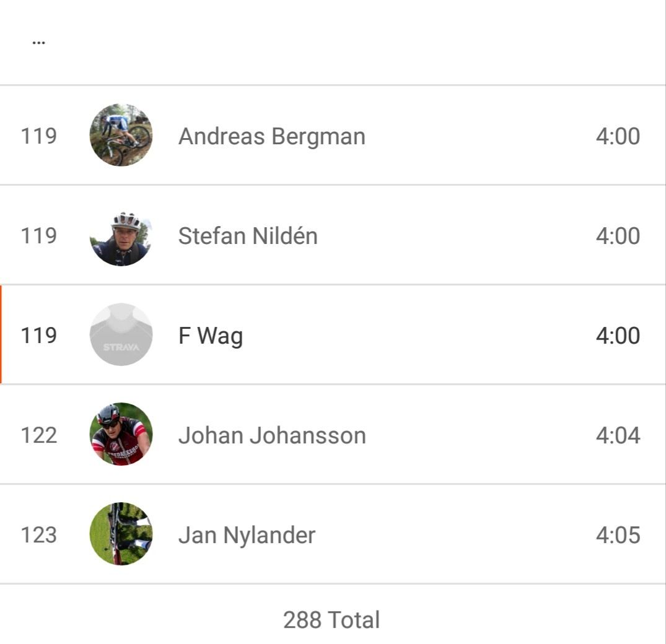
Task: Open Stefan Nildén's profile picture
Action: click(x=121, y=235)
